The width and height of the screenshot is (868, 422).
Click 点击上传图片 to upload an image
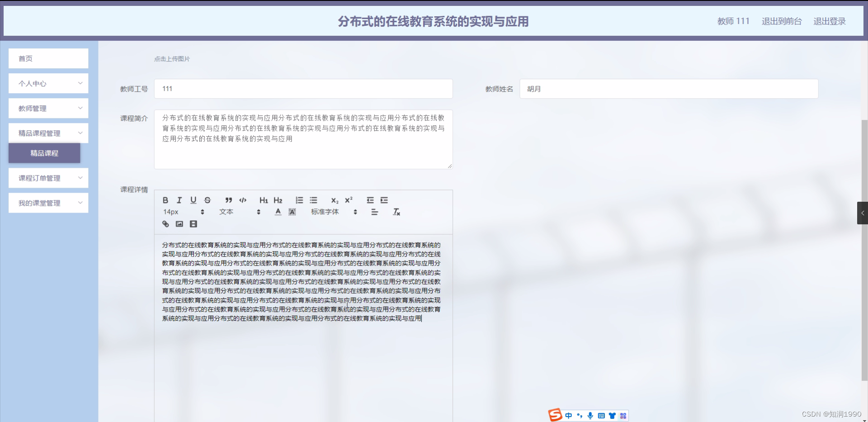pos(172,58)
